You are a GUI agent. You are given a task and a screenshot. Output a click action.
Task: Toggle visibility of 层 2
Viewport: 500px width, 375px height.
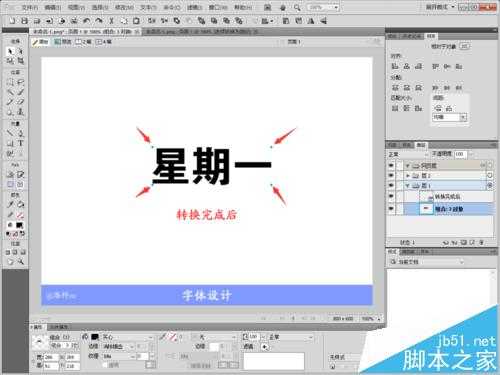tap(391, 175)
